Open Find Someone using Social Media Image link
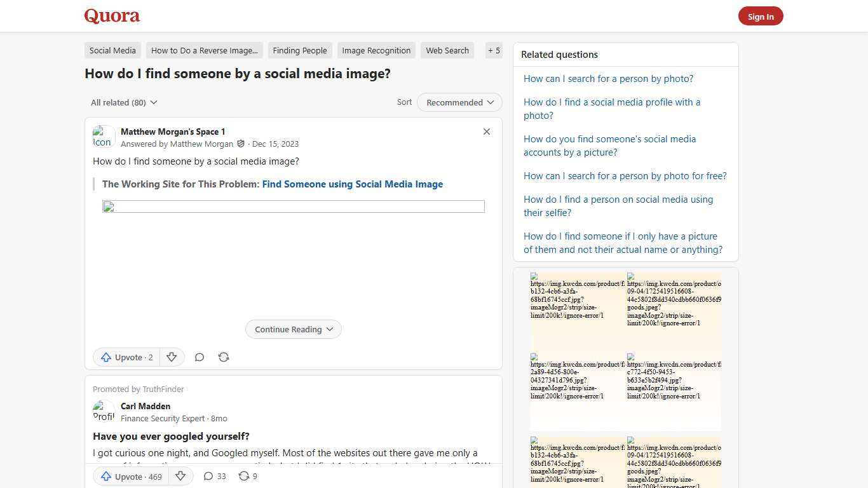 pyautogui.click(x=352, y=184)
